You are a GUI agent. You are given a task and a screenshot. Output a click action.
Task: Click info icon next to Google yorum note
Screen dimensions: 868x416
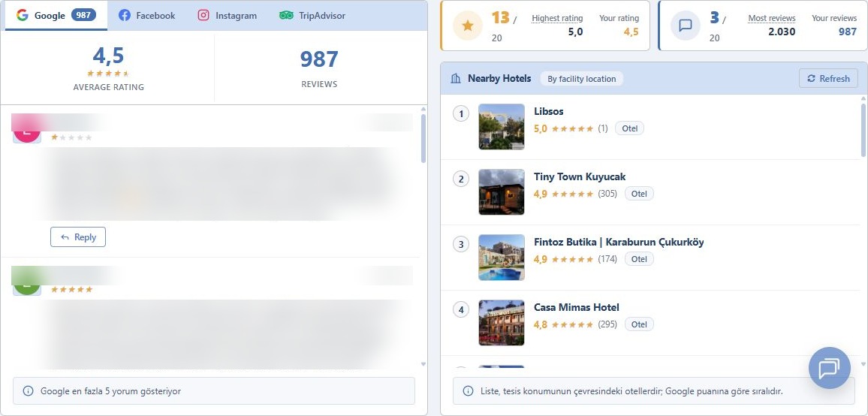tap(29, 391)
